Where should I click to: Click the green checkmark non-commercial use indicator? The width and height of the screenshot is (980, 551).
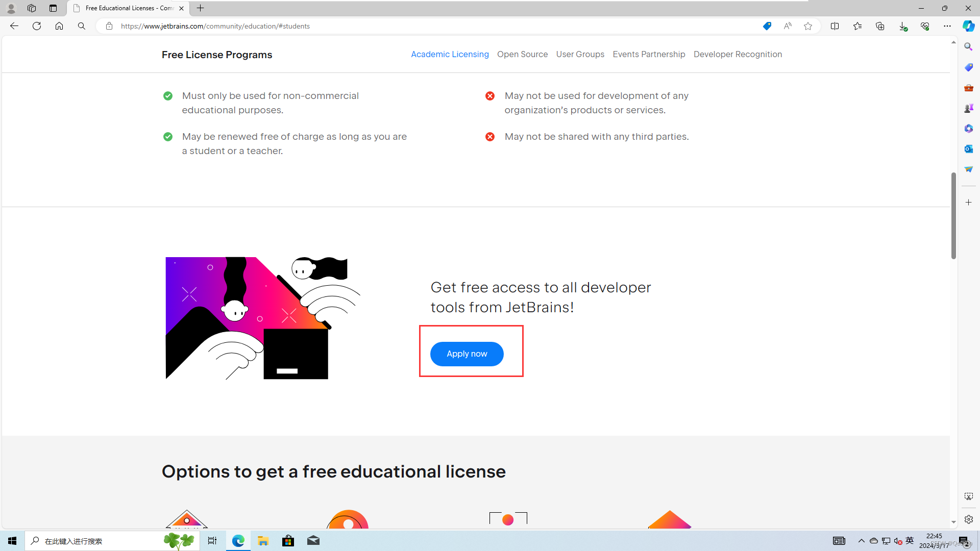[x=168, y=95]
